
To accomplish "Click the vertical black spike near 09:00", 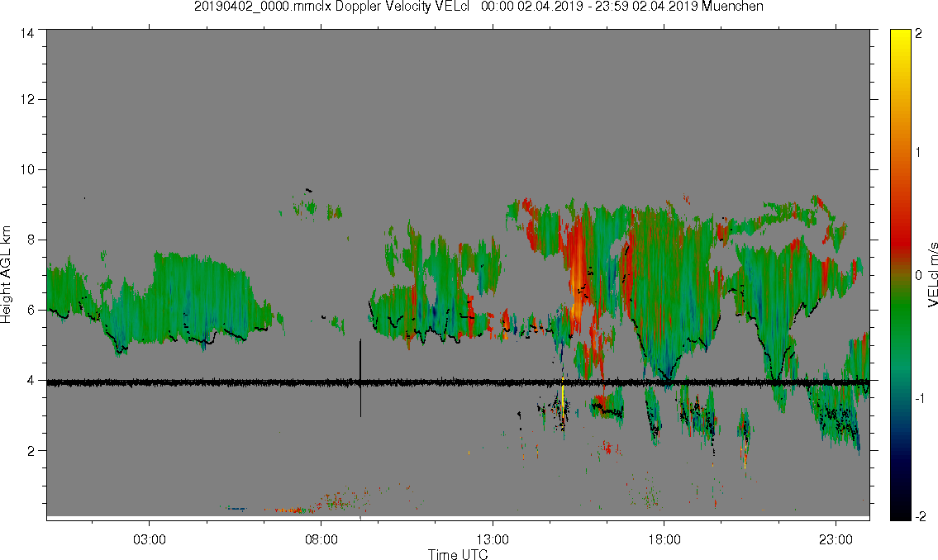I will click(x=360, y=377).
